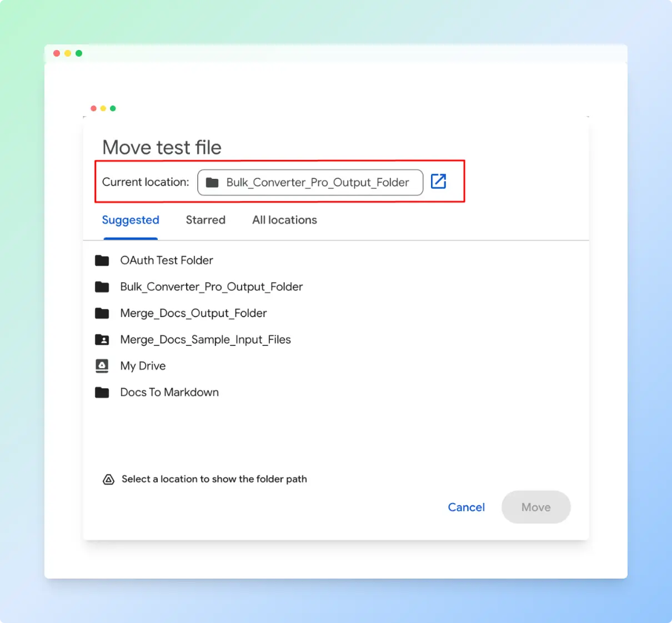This screenshot has width=672, height=623.
Task: Click the Current location label
Action: point(146,182)
